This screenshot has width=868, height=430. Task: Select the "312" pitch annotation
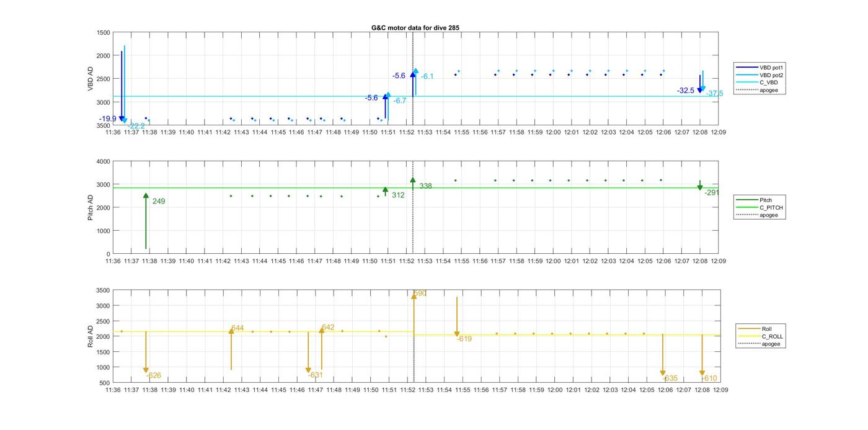[x=398, y=195]
